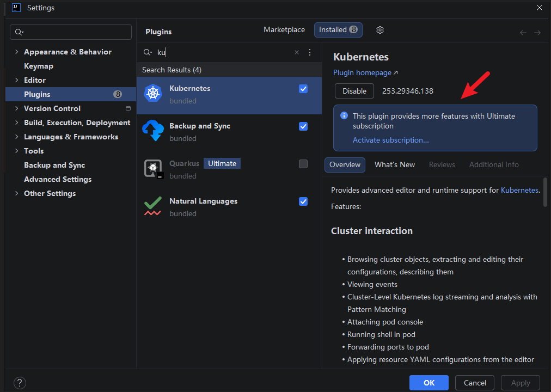Close the Settings dialog

(x=540, y=8)
